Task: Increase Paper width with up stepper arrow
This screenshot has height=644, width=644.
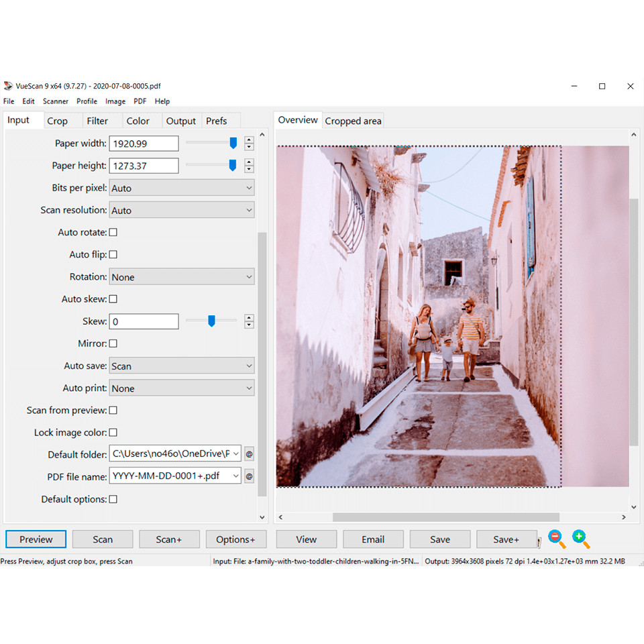Action: coord(249,140)
